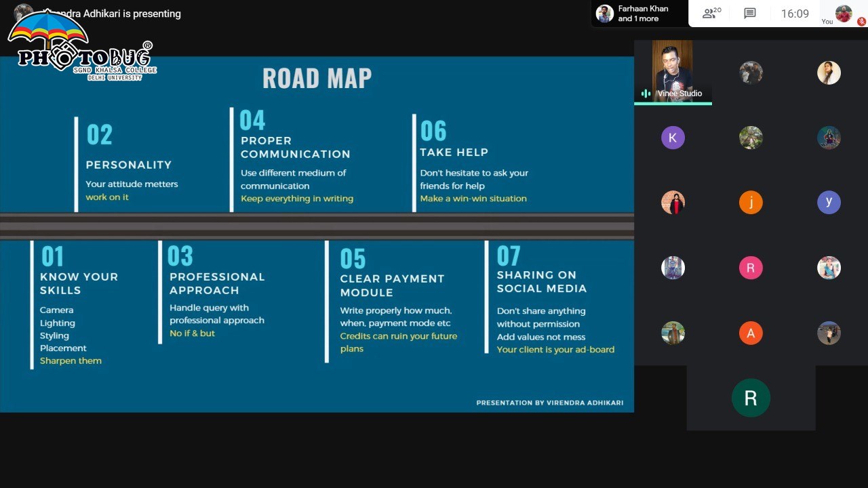Click the "07 Sharing on Social Media" heading

tap(541, 281)
